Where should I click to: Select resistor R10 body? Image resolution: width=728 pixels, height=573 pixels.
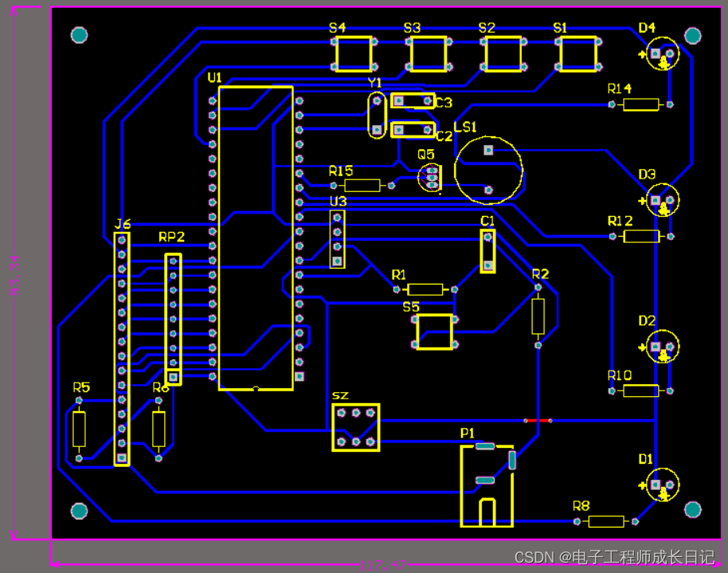click(x=640, y=391)
